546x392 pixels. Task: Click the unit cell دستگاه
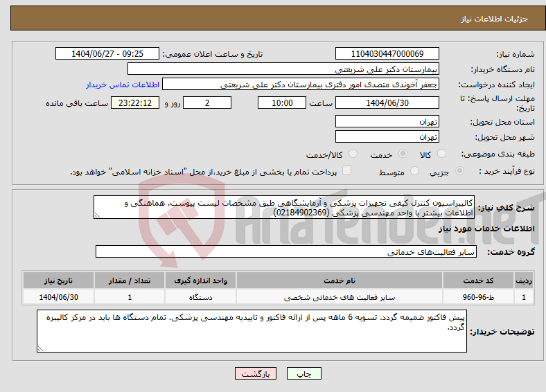point(200,297)
